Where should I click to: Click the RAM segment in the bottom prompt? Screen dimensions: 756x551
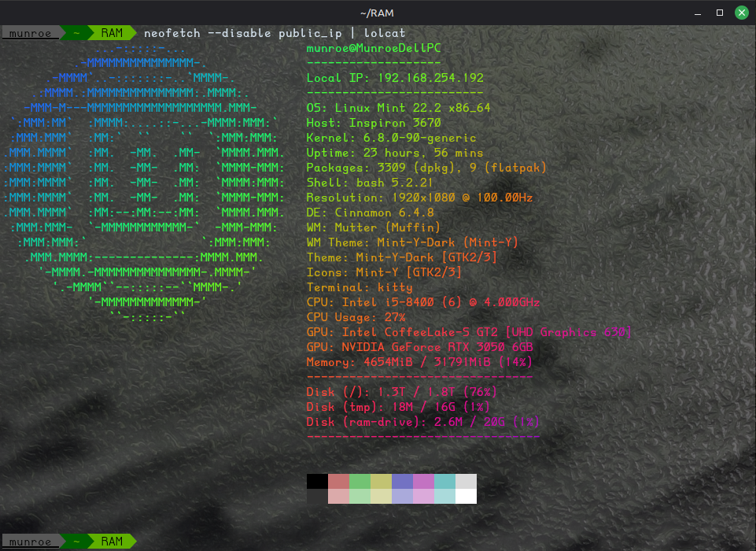112,542
